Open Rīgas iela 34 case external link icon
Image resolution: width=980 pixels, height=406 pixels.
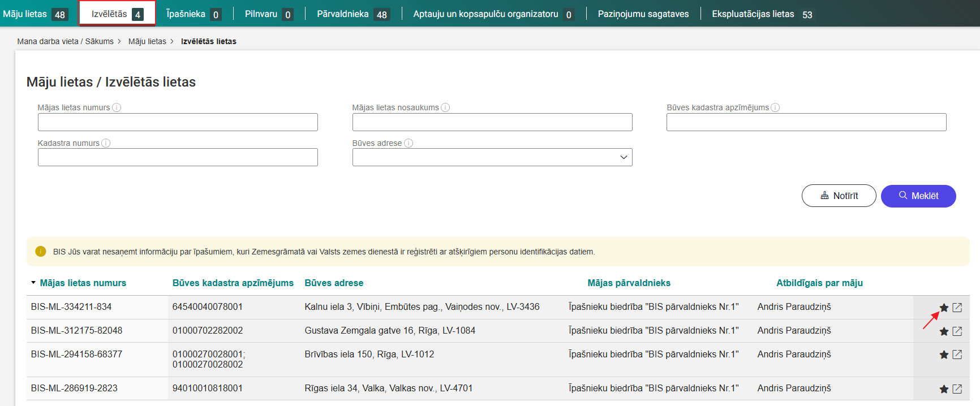[x=957, y=389]
